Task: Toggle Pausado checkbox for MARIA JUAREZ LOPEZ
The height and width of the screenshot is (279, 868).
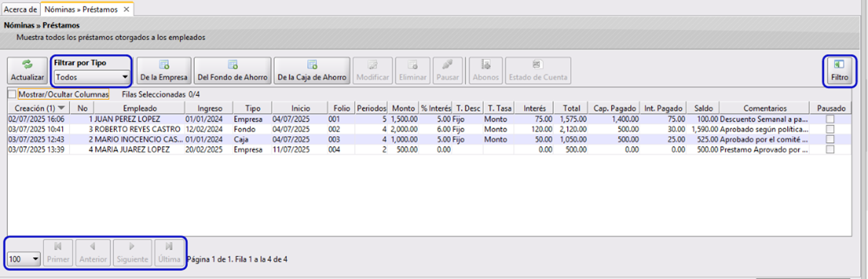Action: 830,149
